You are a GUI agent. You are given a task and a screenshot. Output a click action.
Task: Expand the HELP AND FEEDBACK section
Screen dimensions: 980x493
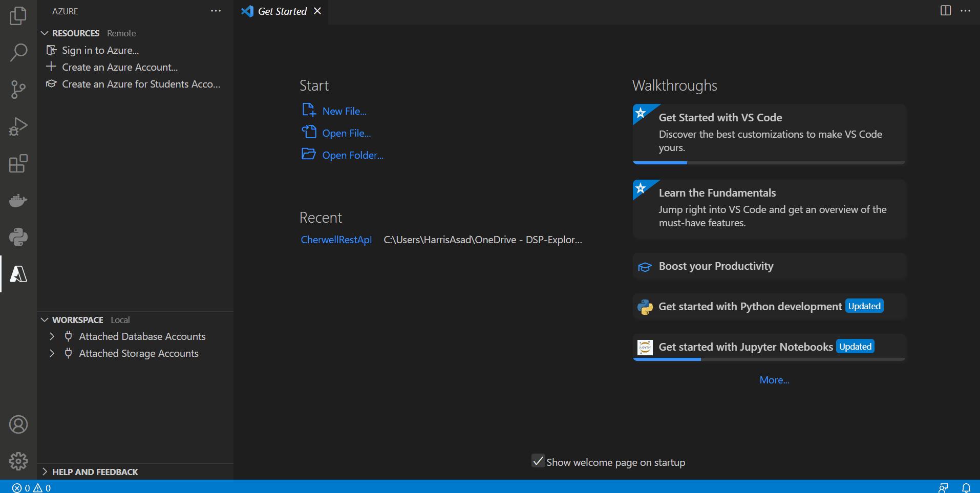click(x=45, y=472)
